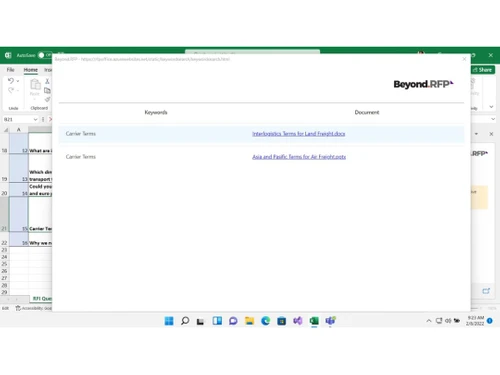Open Microsoft Teams from the taskbar
This screenshot has height=375, width=500.
(x=330, y=321)
